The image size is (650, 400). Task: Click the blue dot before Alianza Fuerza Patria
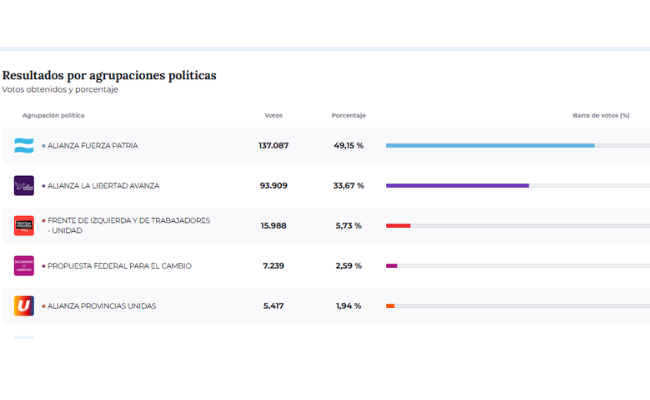pyautogui.click(x=43, y=146)
